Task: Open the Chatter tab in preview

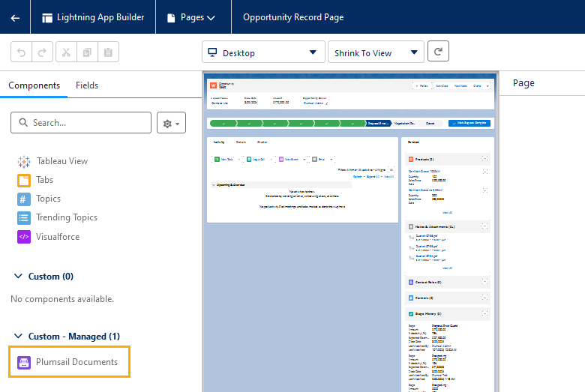Action: click(262, 142)
